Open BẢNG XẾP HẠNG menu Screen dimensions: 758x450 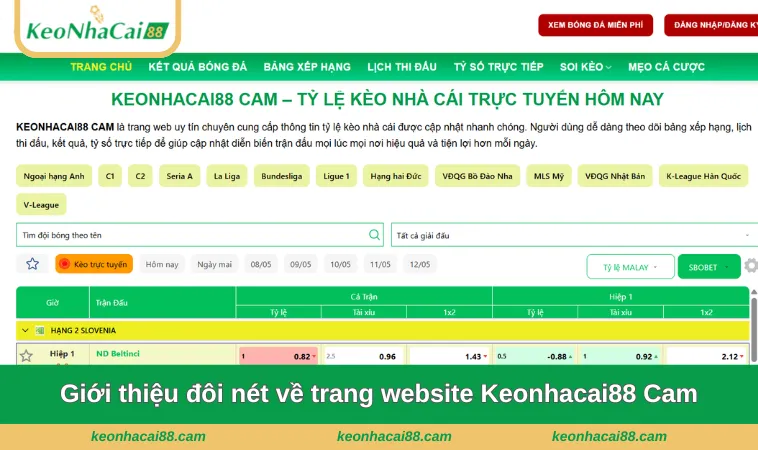pyautogui.click(x=307, y=67)
